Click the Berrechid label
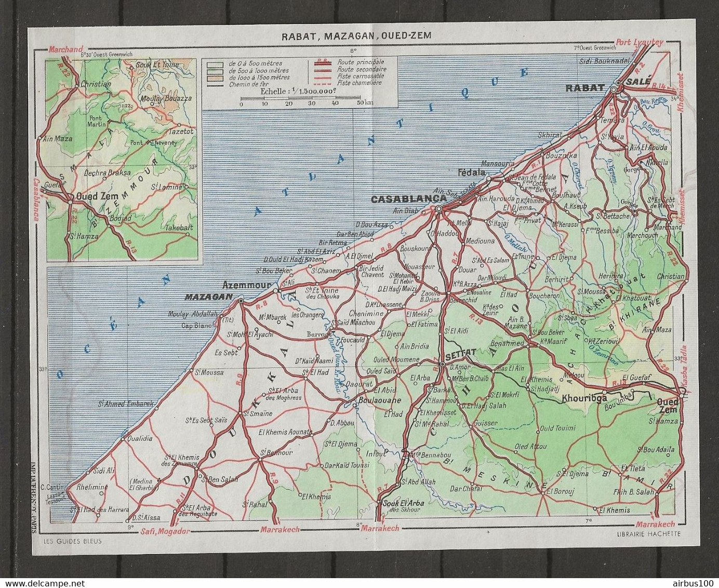This screenshot has width=719, height=588. coord(463,301)
